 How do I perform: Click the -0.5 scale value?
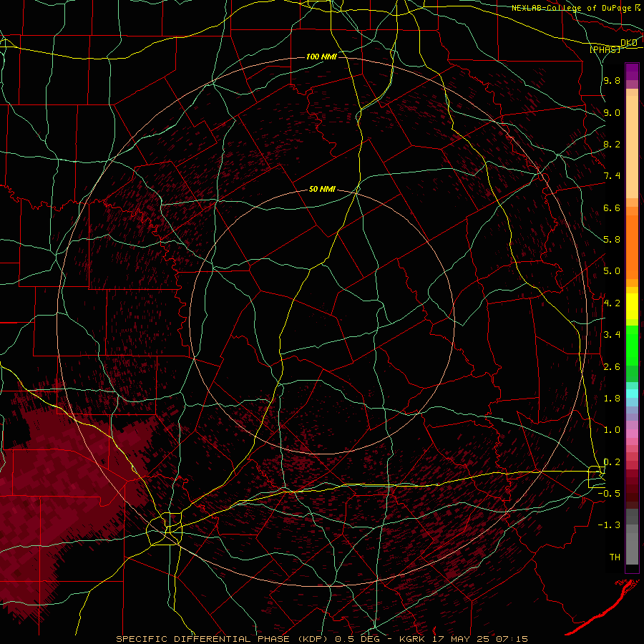pos(609,493)
